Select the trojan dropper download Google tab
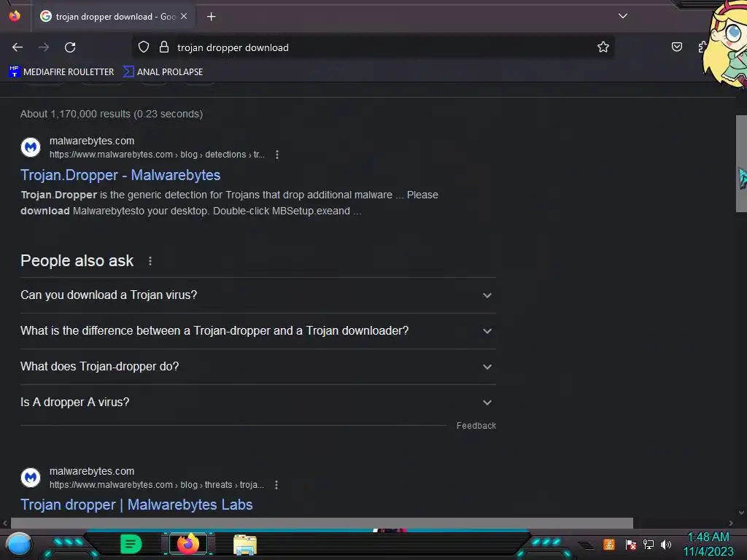This screenshot has width=747, height=560. point(113,17)
